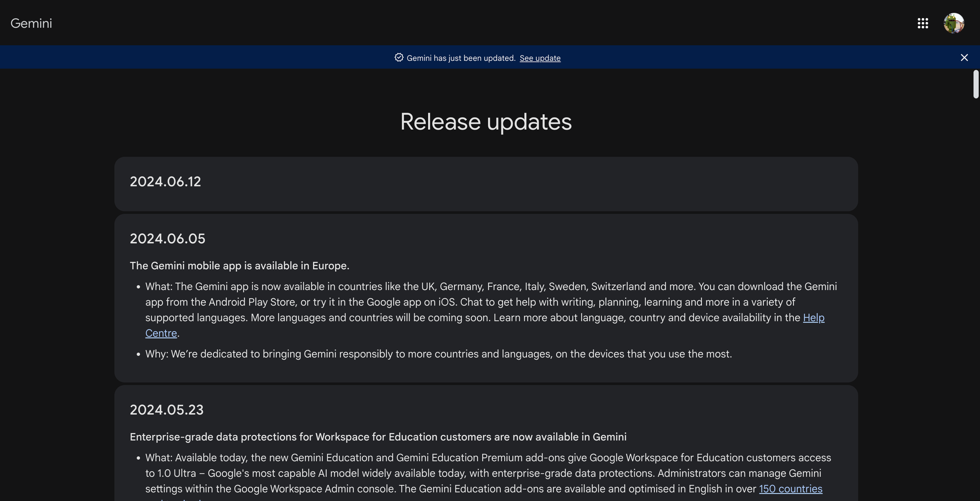Image resolution: width=980 pixels, height=501 pixels.
Task: Click the 2024.06.05 date label
Action: click(x=168, y=238)
